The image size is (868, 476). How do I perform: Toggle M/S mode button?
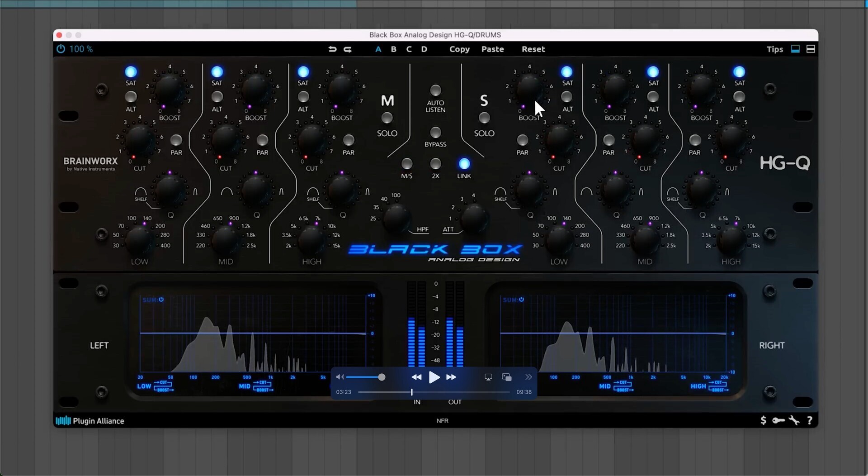point(407,163)
